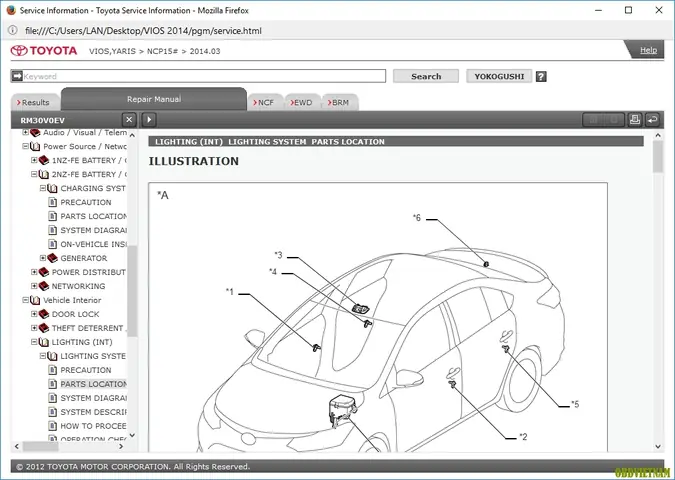Click the browser address bar URL
Screen dimensions: 675x480
(x=143, y=31)
